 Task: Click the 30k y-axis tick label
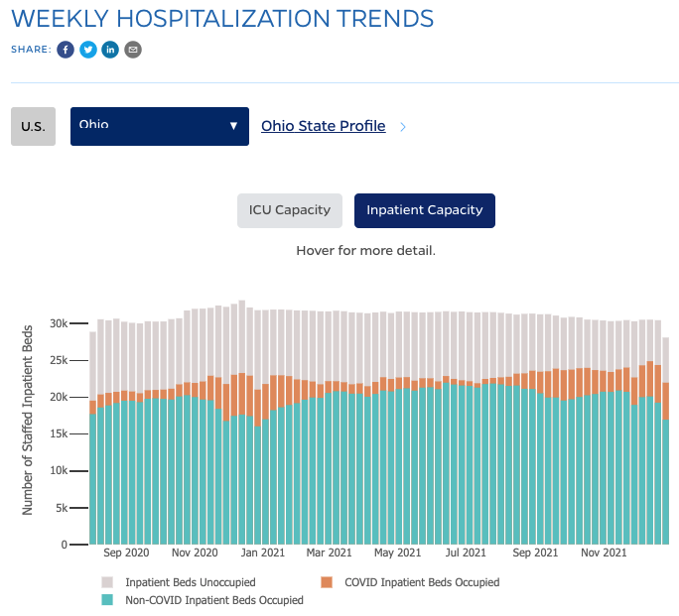click(x=59, y=323)
